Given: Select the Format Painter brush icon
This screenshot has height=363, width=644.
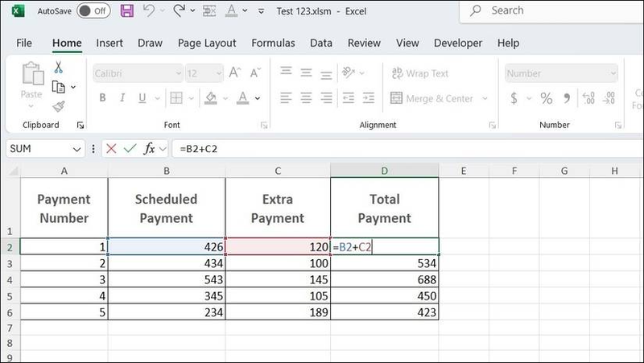Looking at the screenshot, I should point(59,106).
